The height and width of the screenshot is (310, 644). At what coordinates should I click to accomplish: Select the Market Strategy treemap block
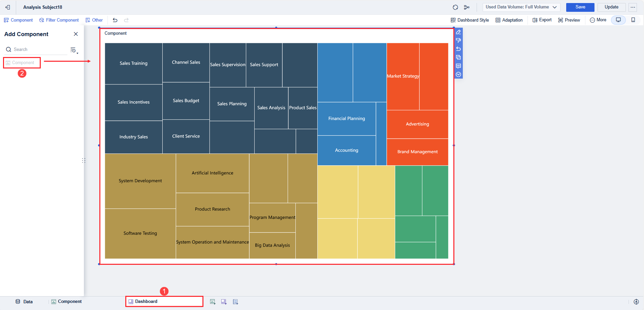[x=403, y=77]
